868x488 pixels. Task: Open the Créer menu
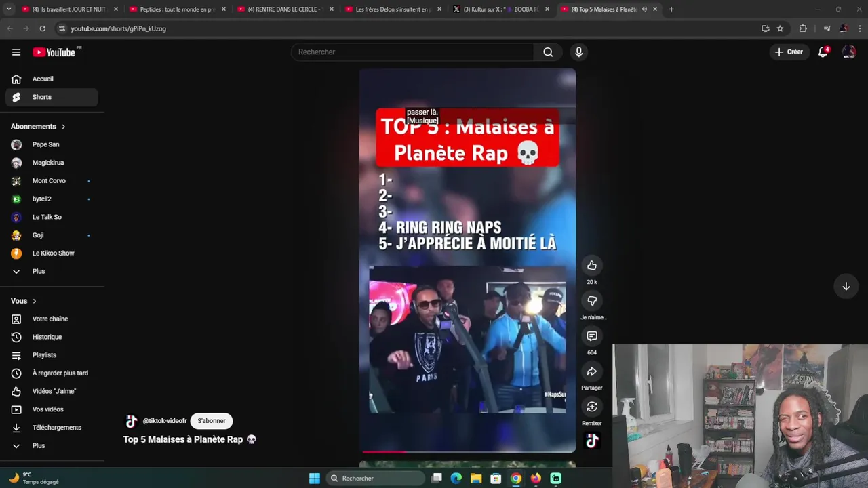(789, 52)
